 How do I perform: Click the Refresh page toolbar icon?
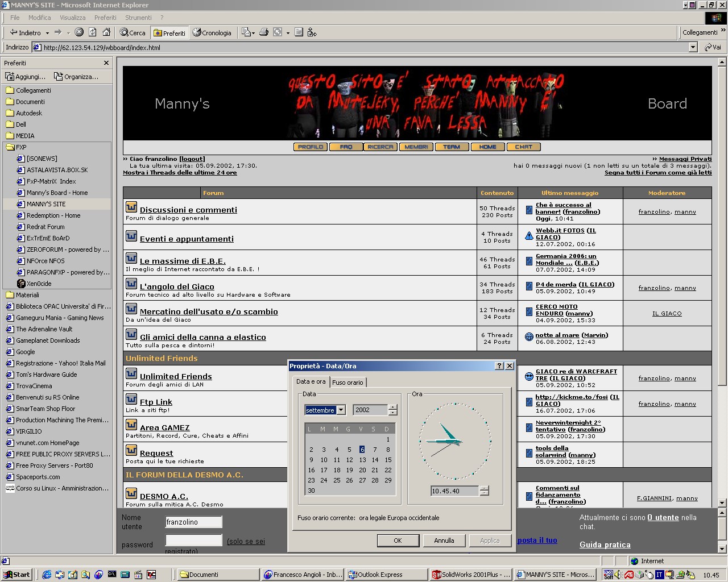(x=93, y=32)
